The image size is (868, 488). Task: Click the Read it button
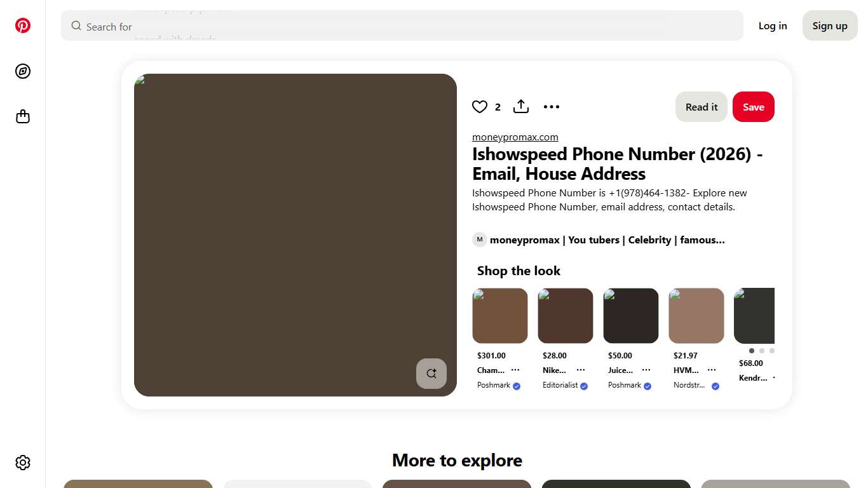[702, 107]
